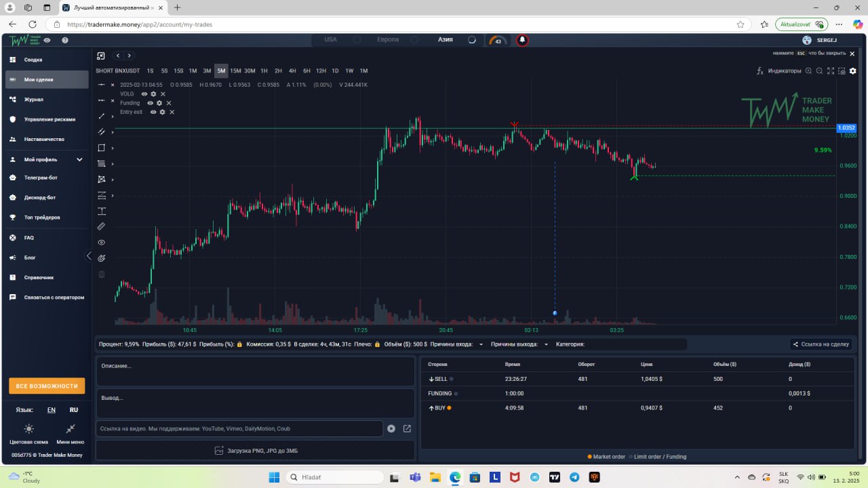Expand the rectangle tool options
Viewport: 868px width, 488px height.
[113, 148]
